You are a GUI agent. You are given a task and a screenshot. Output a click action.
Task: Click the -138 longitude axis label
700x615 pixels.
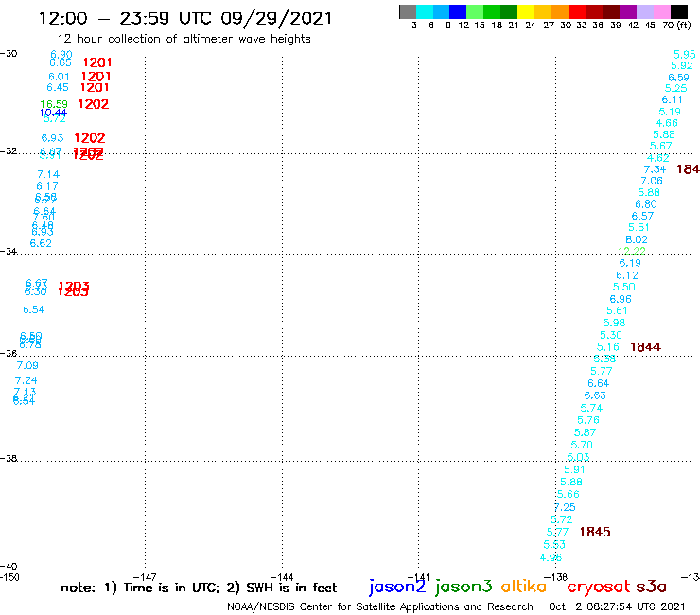pyautogui.click(x=556, y=577)
